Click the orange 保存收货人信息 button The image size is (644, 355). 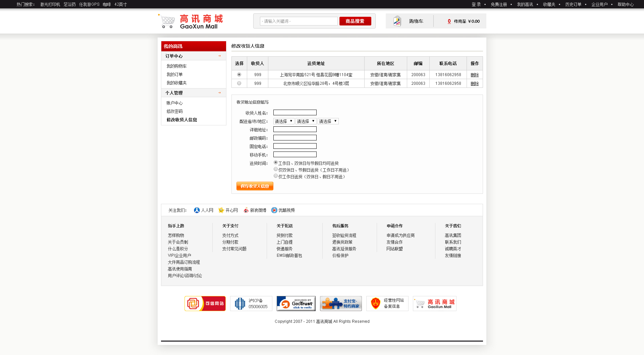[x=255, y=186]
